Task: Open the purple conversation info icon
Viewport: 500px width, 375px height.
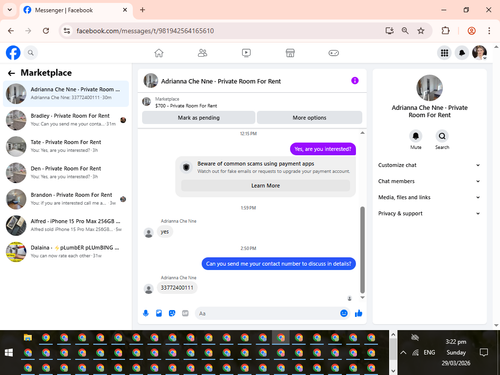Action: (x=355, y=81)
